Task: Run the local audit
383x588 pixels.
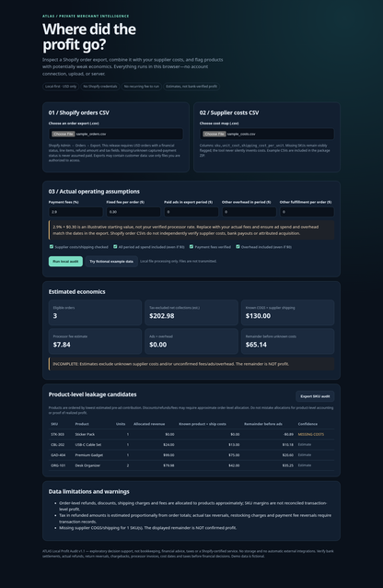Action: click(65, 262)
